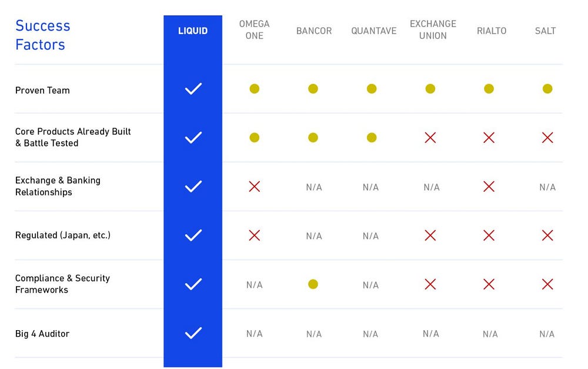
Task: Select the LIQUID column header
Action: point(193,31)
